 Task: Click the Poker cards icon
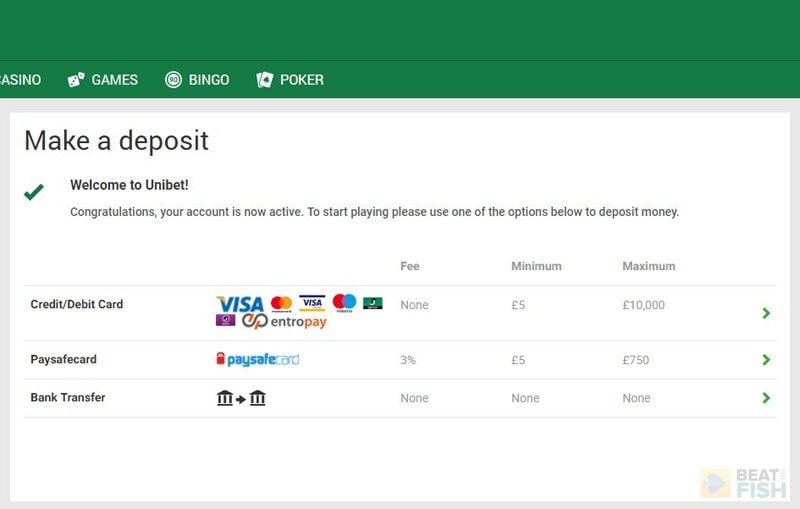265,80
